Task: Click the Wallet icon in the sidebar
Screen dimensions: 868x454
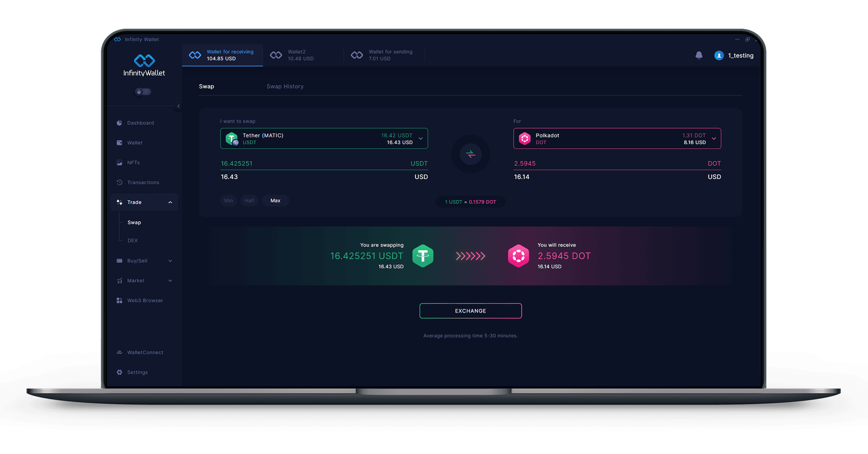Action: tap(119, 143)
